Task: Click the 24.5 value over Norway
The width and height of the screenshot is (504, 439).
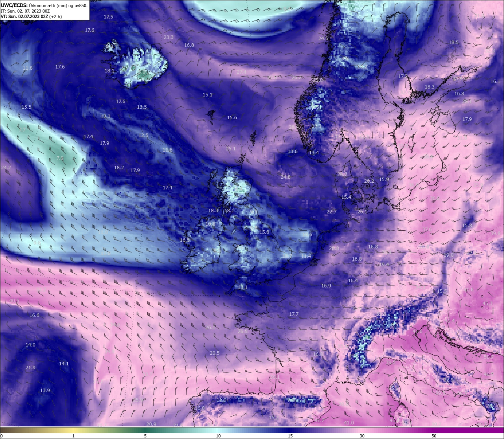Action: click(323, 39)
